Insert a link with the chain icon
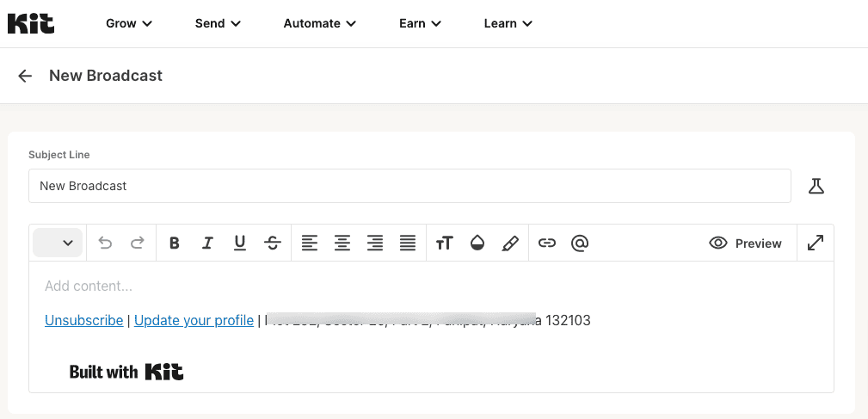Image resolution: width=868 pixels, height=419 pixels. 546,243
